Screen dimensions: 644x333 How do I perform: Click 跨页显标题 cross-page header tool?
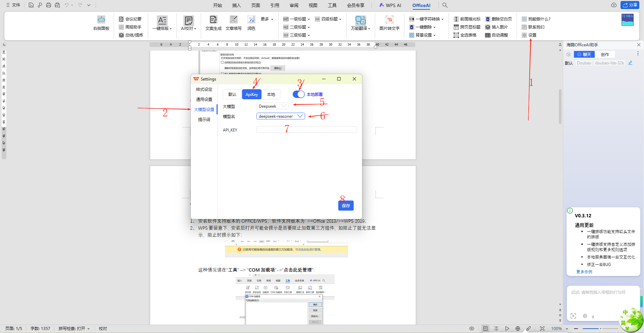point(467,27)
